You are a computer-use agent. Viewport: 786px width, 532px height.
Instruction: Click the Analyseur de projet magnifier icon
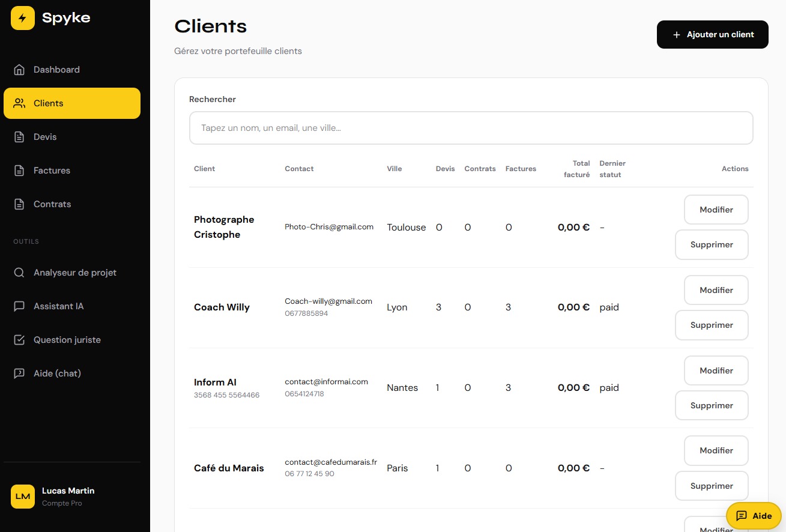pyautogui.click(x=19, y=273)
